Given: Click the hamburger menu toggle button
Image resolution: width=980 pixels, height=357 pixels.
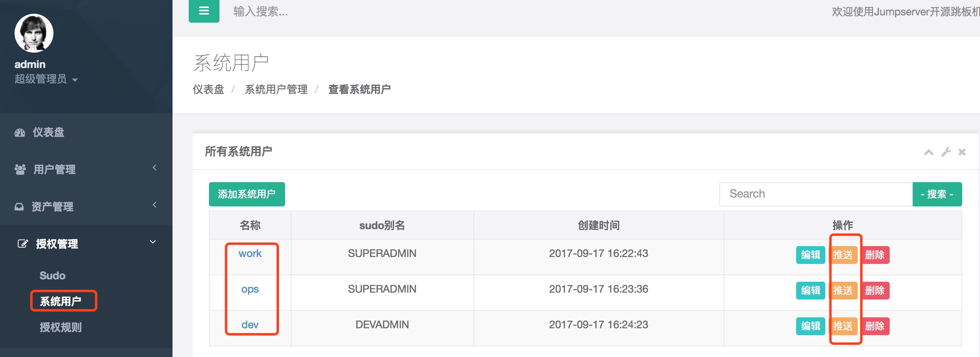Looking at the screenshot, I should (x=204, y=11).
